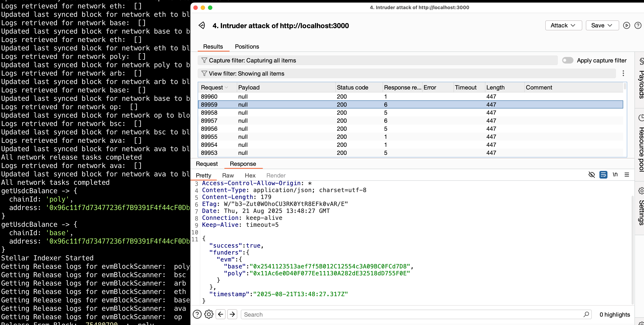This screenshot has height=325, width=644.
Task: Sort by Payload column header
Action: (x=286, y=87)
